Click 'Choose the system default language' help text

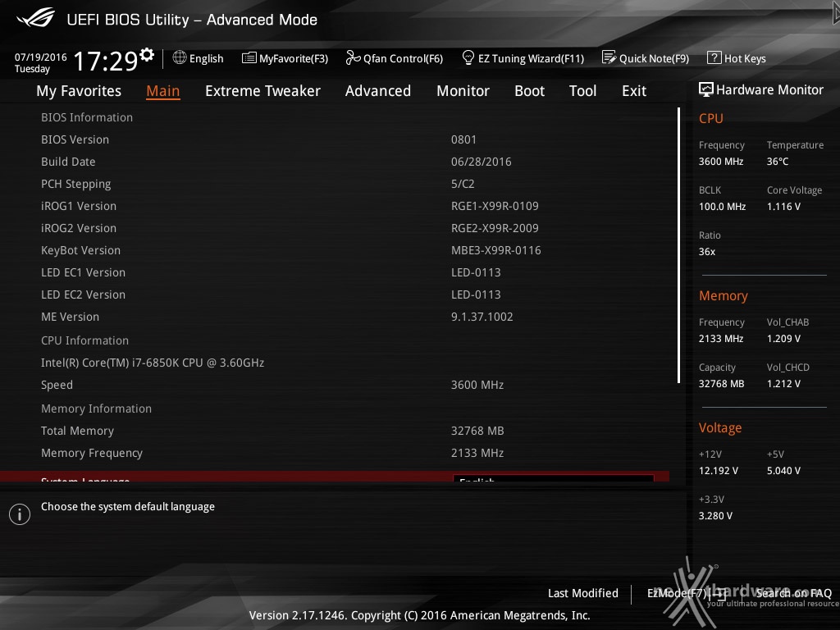(127, 506)
